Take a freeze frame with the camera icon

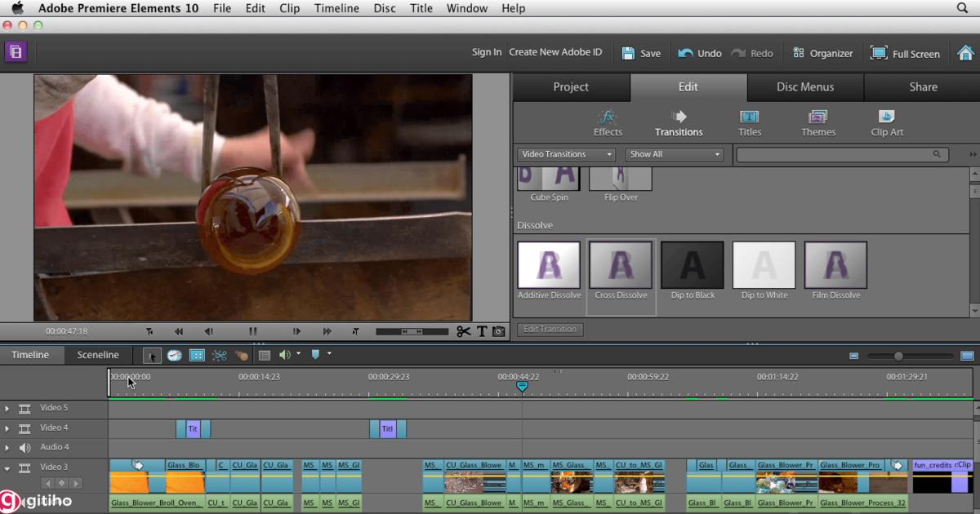pos(498,331)
